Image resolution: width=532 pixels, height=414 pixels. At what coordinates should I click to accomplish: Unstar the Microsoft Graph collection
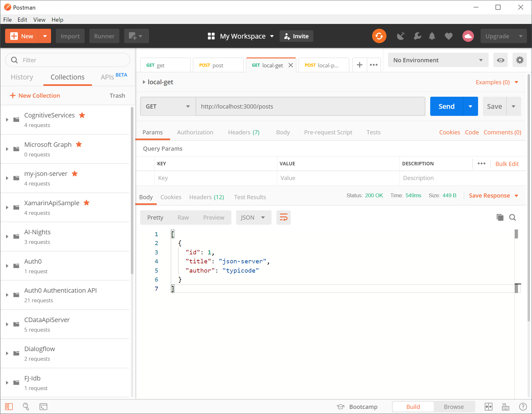tap(79, 144)
